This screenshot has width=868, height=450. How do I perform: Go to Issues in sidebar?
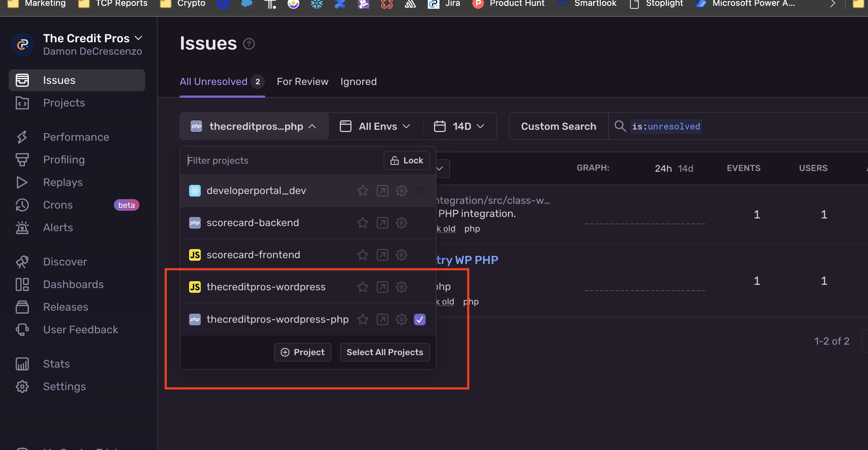[77, 80]
